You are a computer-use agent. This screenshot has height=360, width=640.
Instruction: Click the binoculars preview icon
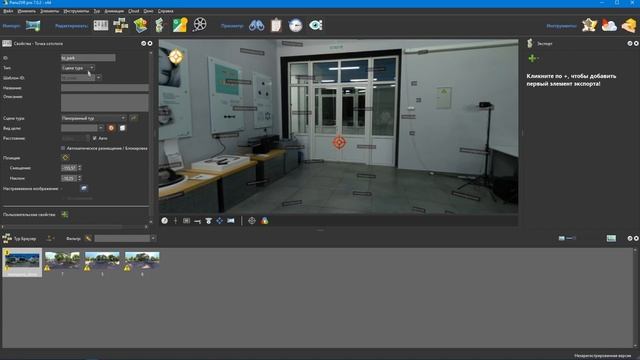click(x=256, y=25)
